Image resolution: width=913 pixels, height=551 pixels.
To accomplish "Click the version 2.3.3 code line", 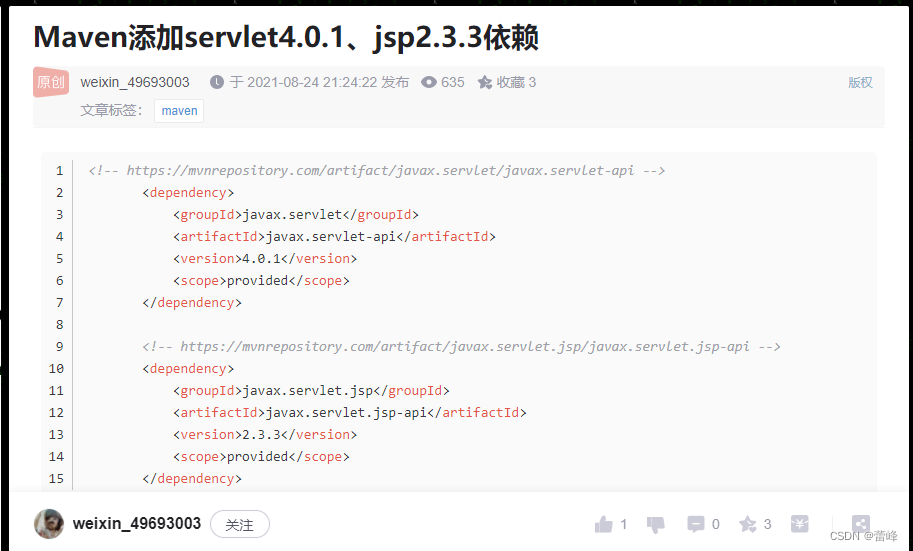I will click(x=265, y=435).
